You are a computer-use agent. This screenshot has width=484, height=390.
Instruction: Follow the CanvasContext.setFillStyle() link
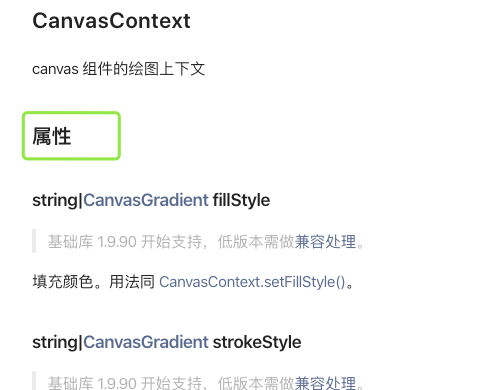252,282
